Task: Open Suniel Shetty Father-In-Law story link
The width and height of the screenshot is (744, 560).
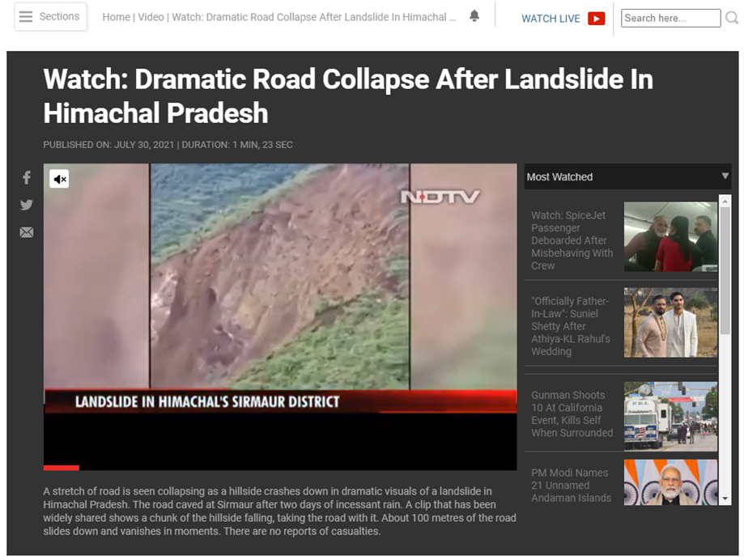Action: tap(571, 326)
